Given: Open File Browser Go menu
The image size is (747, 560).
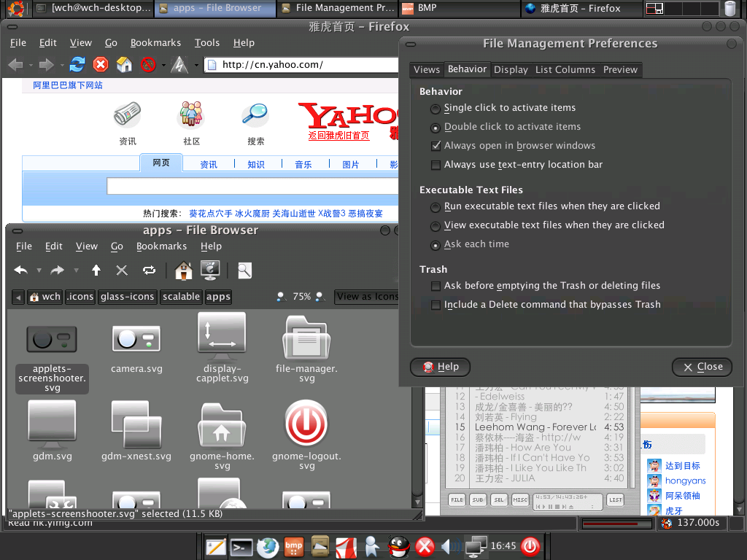Looking at the screenshot, I should tap(117, 246).
